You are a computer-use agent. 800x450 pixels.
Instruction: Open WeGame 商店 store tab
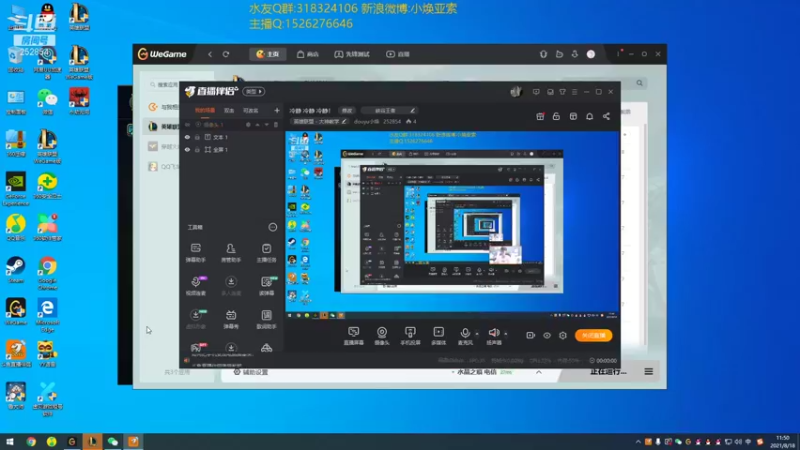(x=308, y=54)
